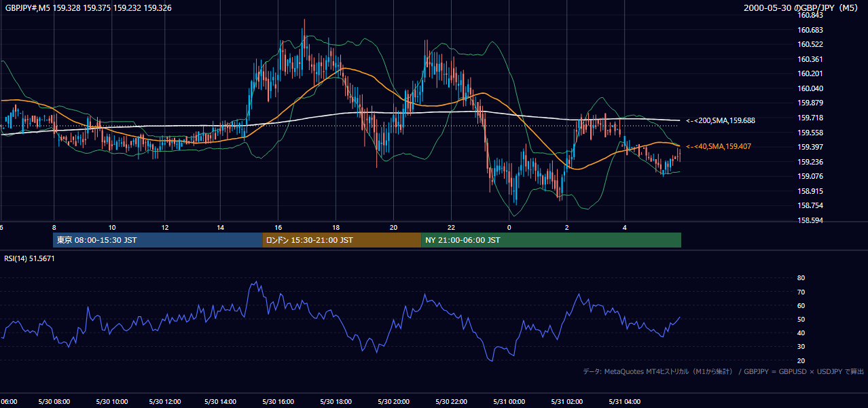Screen dimensions: 868x408
Task: Click price axis value 158.754
Action: [x=810, y=205]
